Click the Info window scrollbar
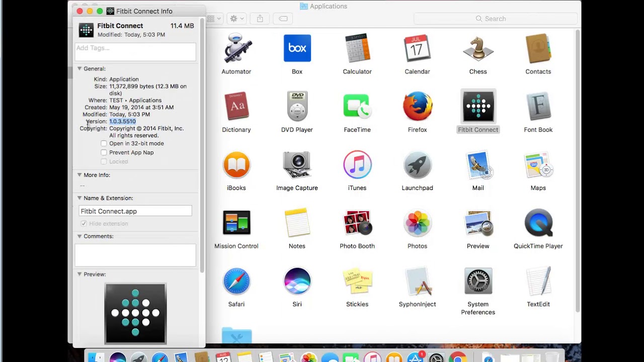The image size is (644, 362). click(202, 146)
